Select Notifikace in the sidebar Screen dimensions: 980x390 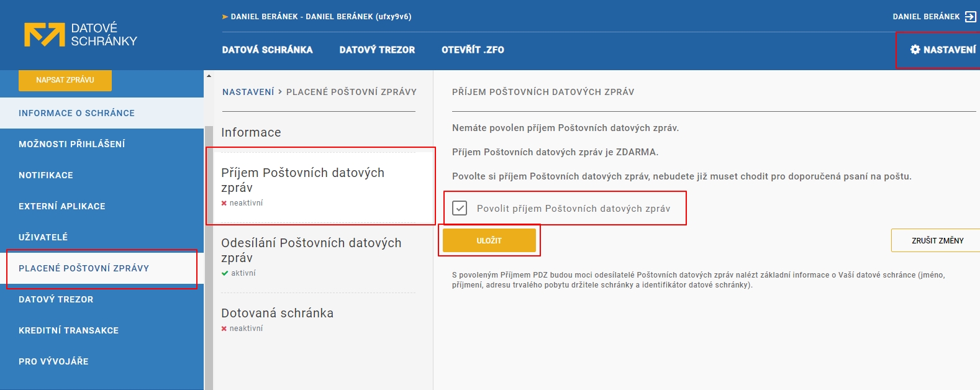coord(46,175)
